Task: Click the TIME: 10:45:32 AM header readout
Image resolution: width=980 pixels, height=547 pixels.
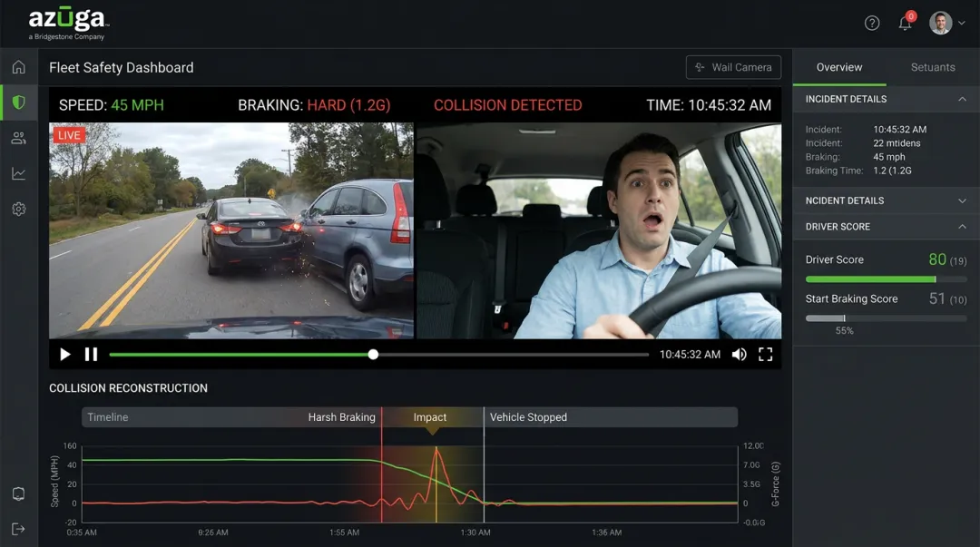Action: pyautogui.click(x=709, y=105)
